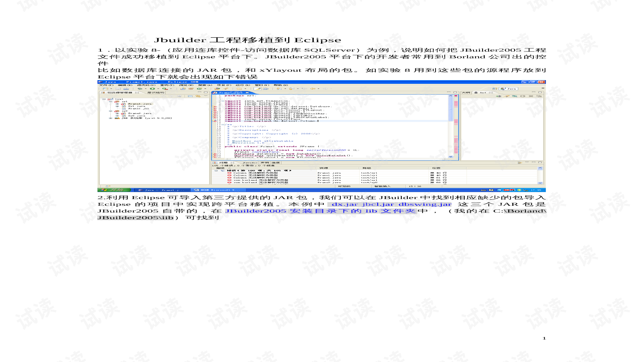Screen dimensions: 644x362
Task: Click the 开始 Start button on the taskbar
Action: (x=114, y=190)
